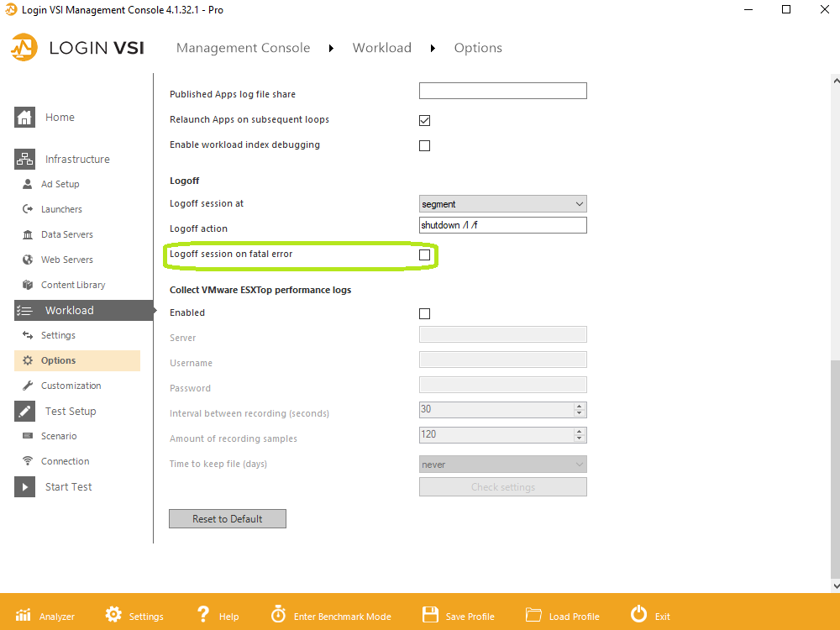Click the Web Servers menu label
Image resolution: width=840 pixels, height=630 pixels.
point(67,260)
